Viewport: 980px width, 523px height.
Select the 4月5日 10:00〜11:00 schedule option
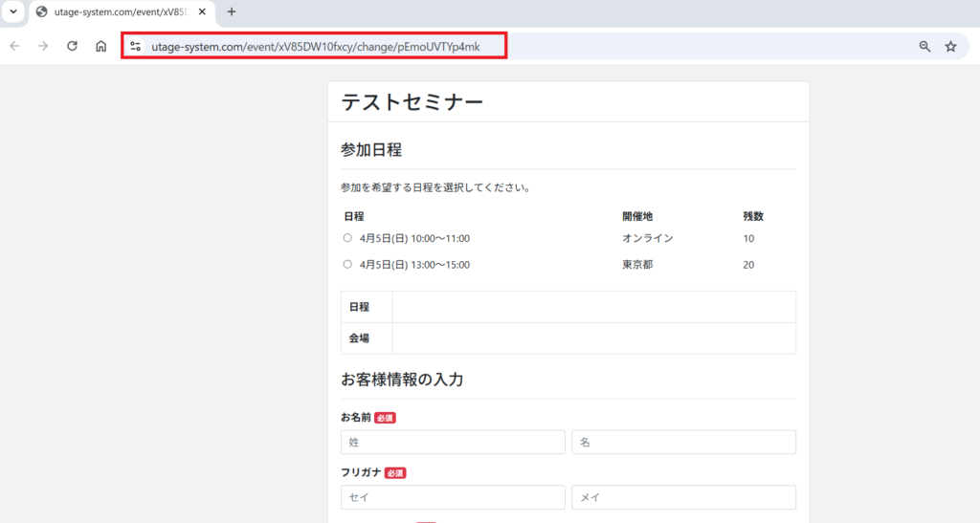click(x=347, y=238)
